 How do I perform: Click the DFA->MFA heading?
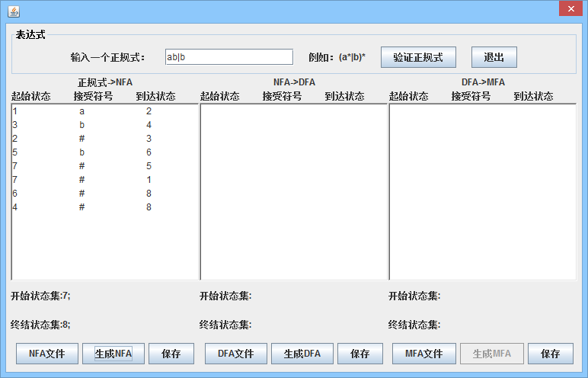click(484, 82)
